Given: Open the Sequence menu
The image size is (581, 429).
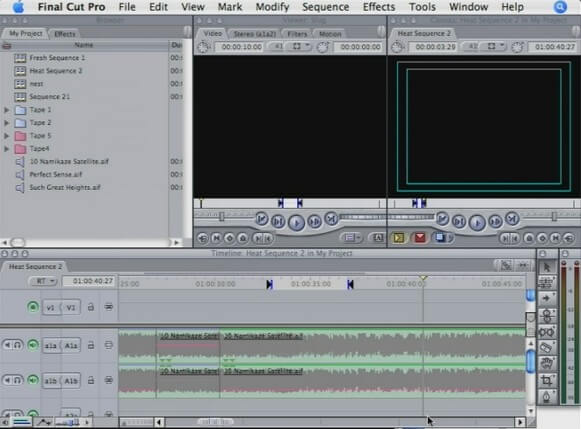Looking at the screenshot, I should 325,7.
